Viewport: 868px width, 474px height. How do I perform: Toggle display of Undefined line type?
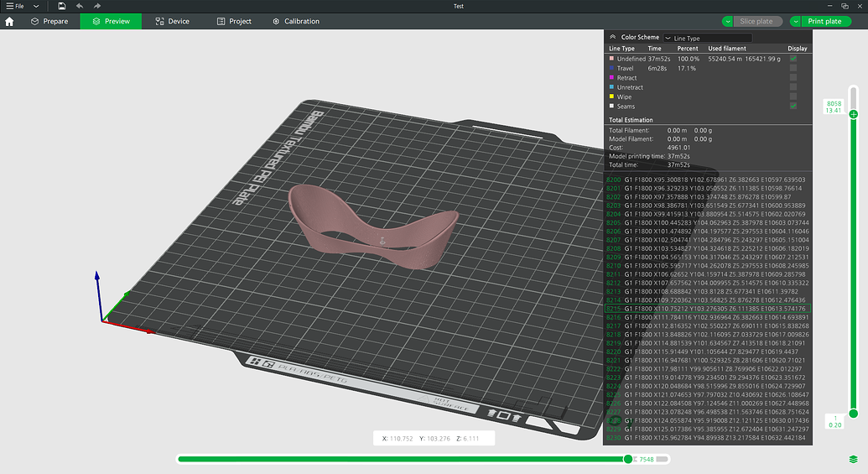pyautogui.click(x=793, y=58)
